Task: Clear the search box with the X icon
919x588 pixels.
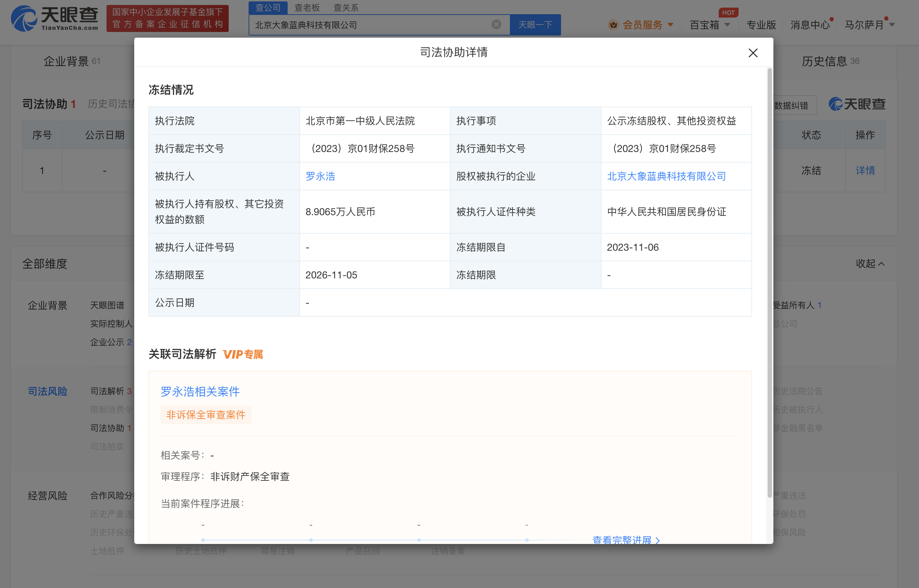Action: [496, 24]
